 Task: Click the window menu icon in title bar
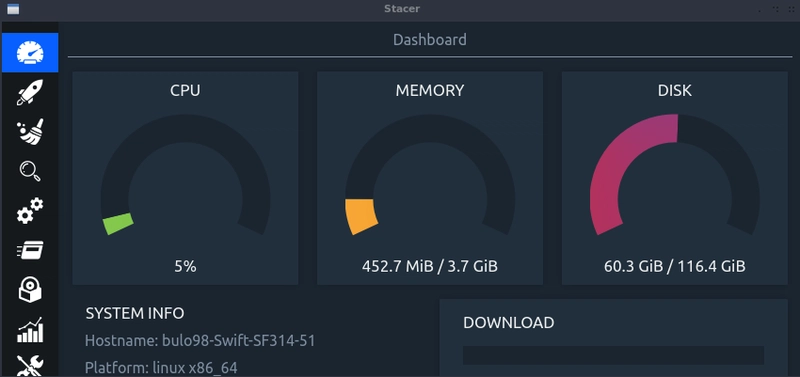coord(13,9)
